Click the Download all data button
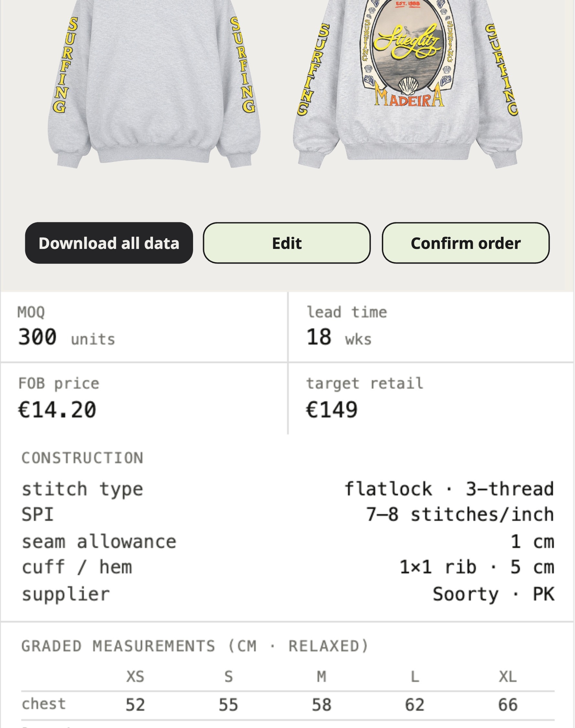Viewport: 575px width, 728px height. (109, 243)
